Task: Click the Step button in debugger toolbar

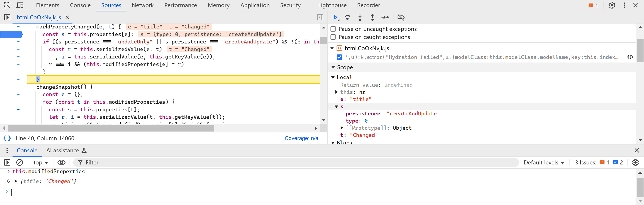Action: click(x=385, y=17)
